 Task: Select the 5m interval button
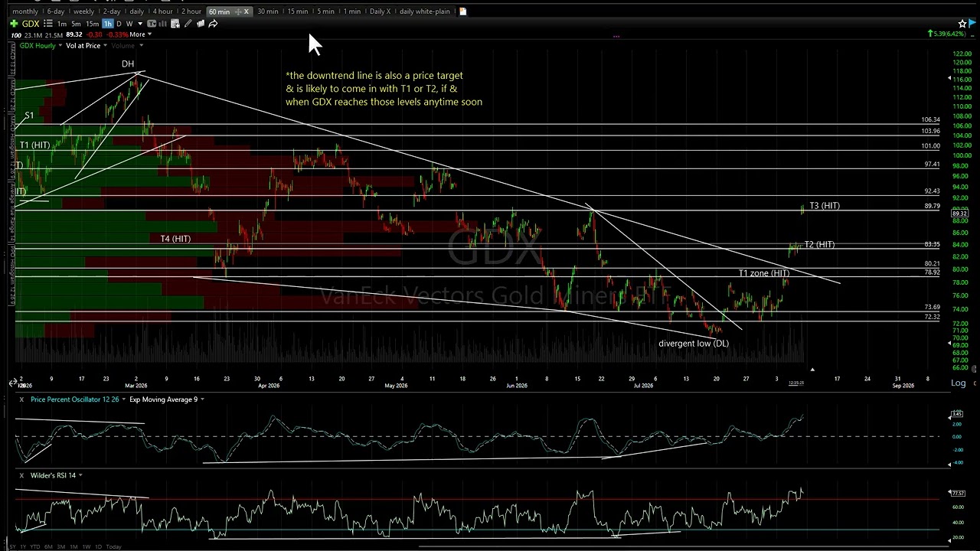pos(76,24)
